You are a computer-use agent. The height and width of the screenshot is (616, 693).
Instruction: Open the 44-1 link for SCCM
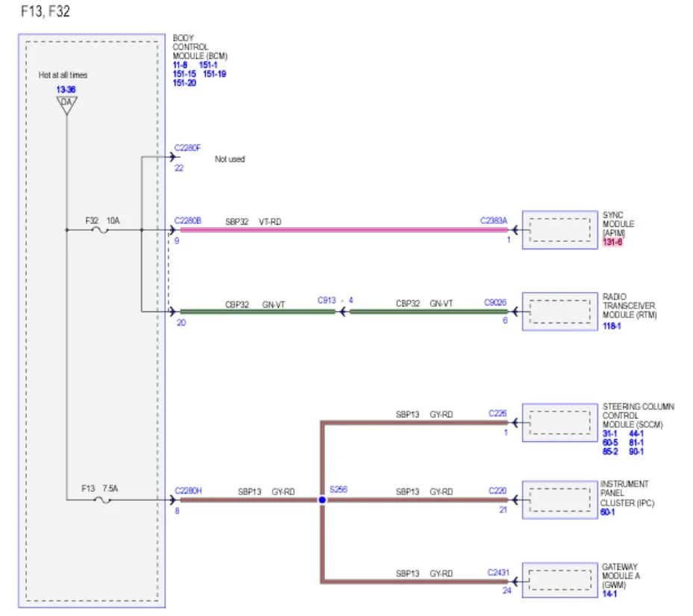click(x=636, y=434)
